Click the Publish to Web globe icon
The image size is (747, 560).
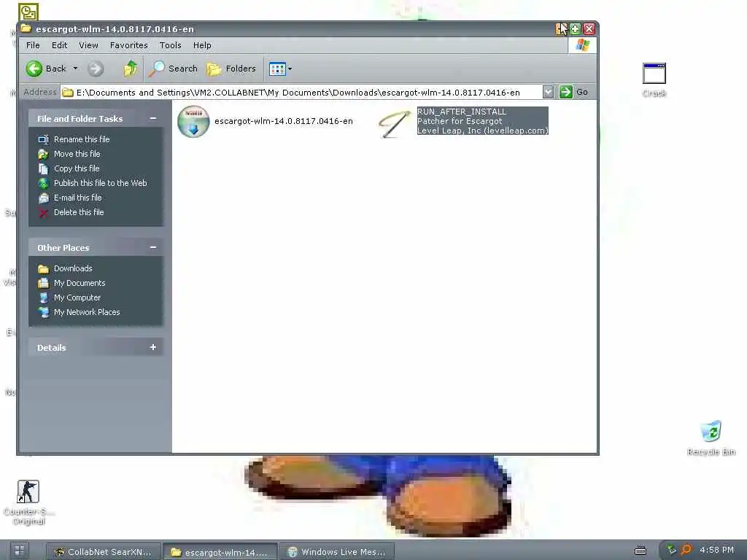click(x=43, y=183)
